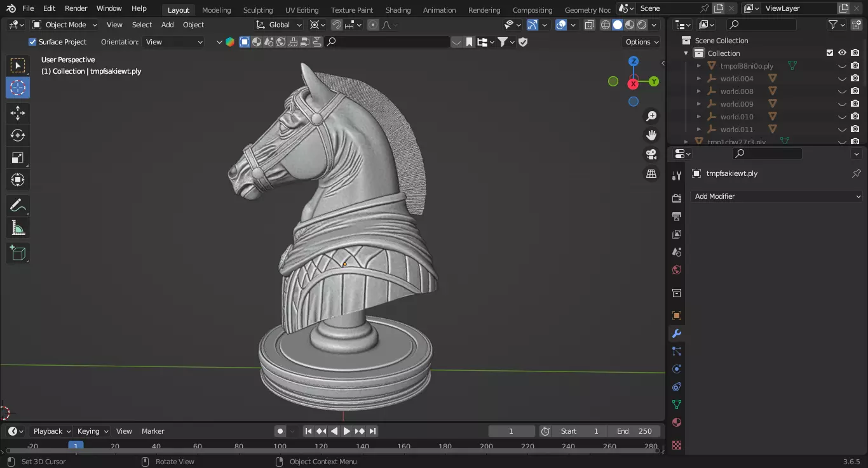Collapse the Collection tree in the outliner

[686, 53]
